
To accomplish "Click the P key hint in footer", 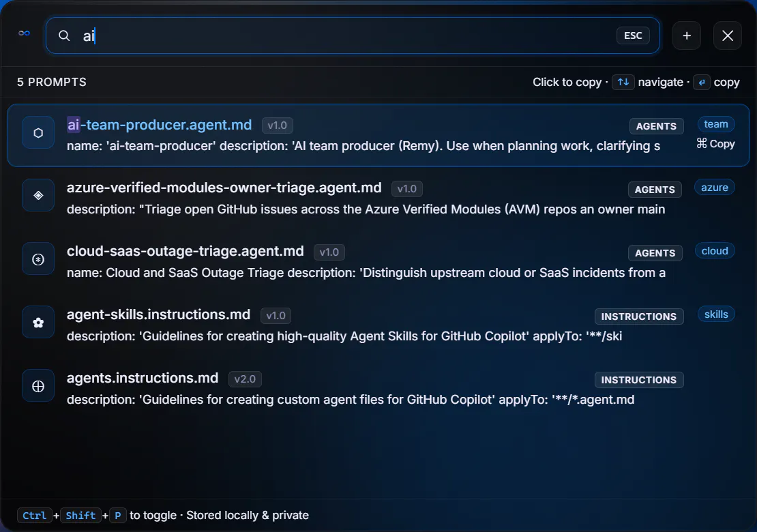I will click(x=118, y=516).
